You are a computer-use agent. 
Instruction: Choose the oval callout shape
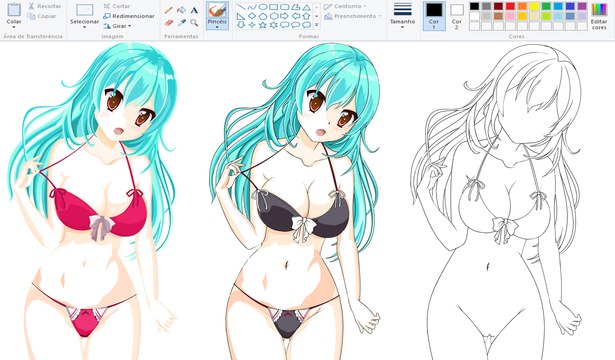click(296, 25)
